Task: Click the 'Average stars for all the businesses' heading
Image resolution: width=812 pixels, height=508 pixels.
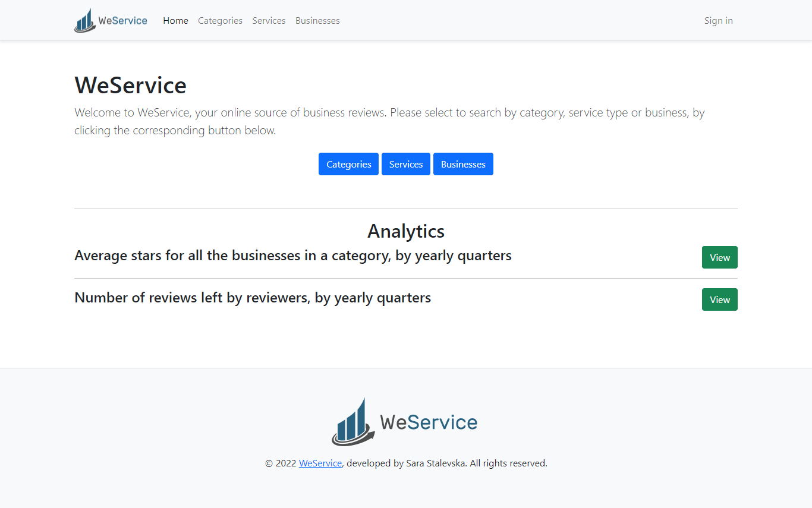Action: pyautogui.click(x=292, y=255)
